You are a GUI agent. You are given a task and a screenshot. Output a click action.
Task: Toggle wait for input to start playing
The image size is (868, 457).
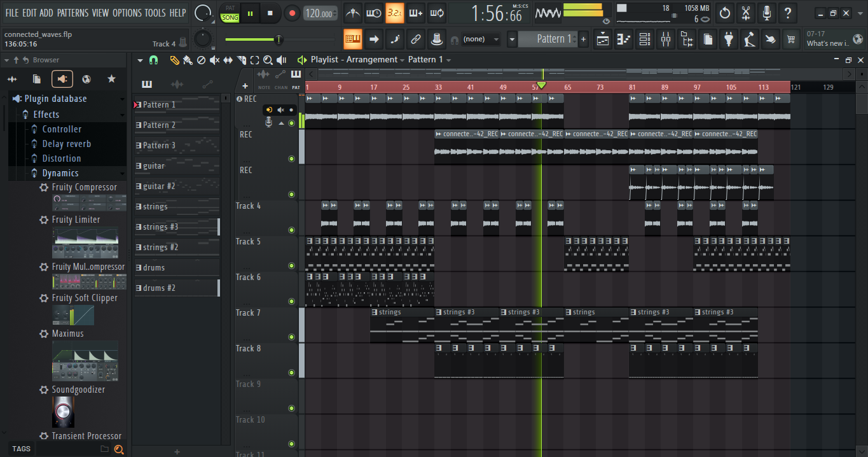pyautogui.click(x=374, y=13)
